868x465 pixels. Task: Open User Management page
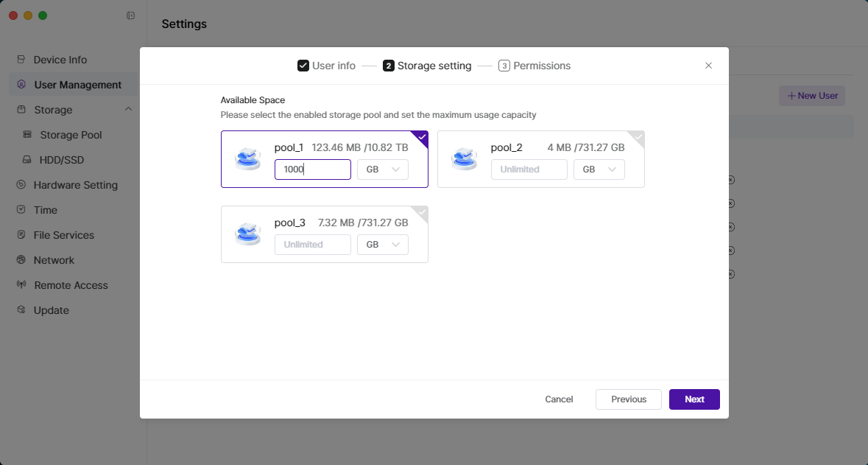[73, 84]
